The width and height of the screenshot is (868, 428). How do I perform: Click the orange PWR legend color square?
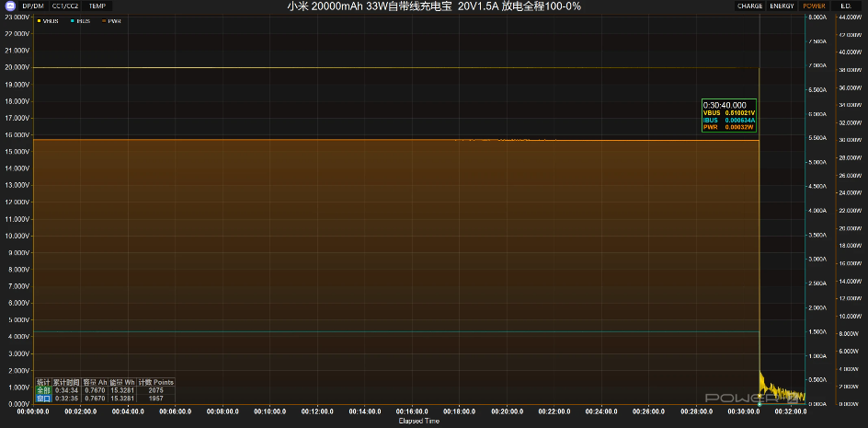tap(104, 21)
